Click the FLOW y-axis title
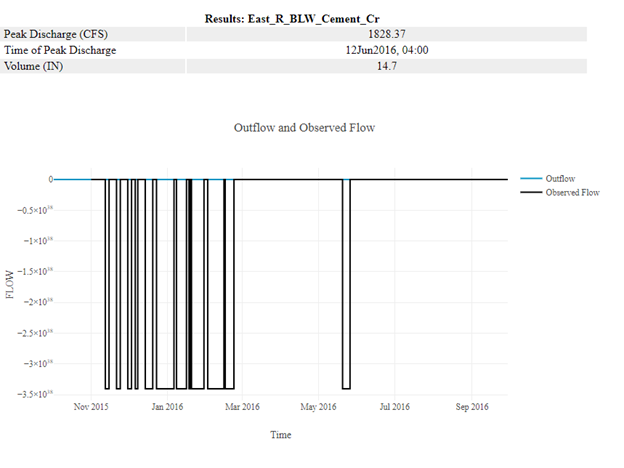Image resolution: width=624 pixels, height=468 pixels. (10, 284)
